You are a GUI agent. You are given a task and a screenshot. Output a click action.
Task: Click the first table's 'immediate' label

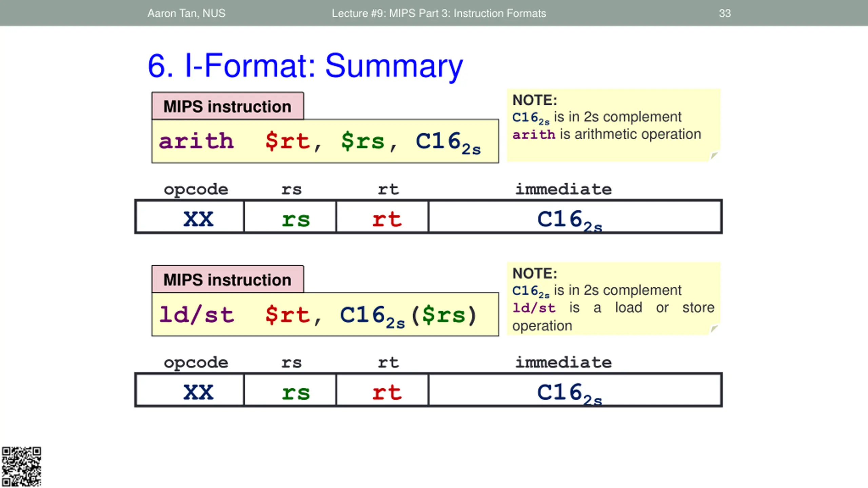[x=564, y=189]
